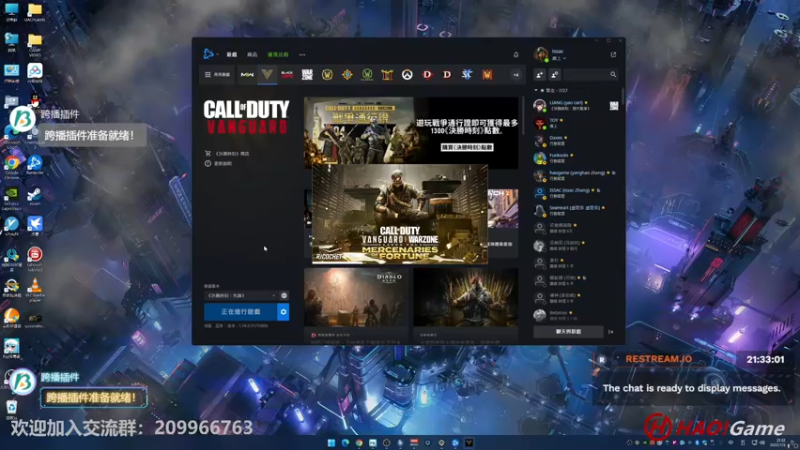
Task: Open the 所有遊戲 (All Games) list
Action: tap(218, 74)
